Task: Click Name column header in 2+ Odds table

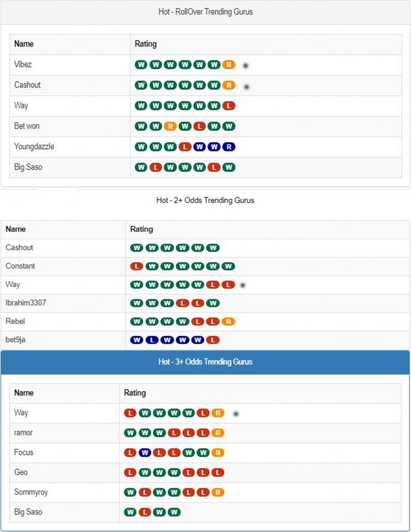Action: tap(16, 229)
